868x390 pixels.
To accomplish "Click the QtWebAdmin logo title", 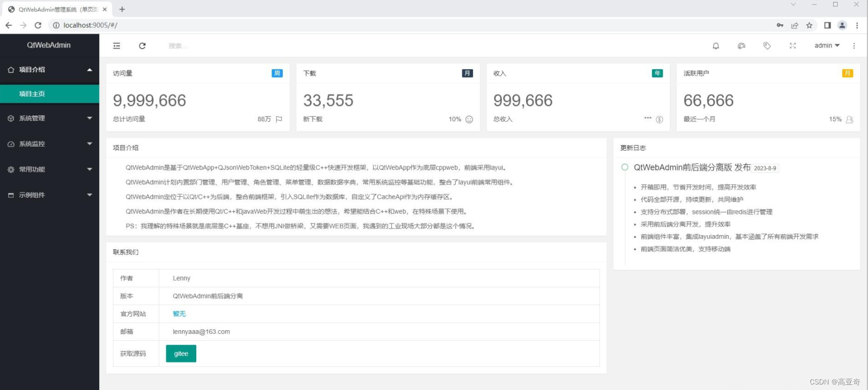I will coord(49,45).
